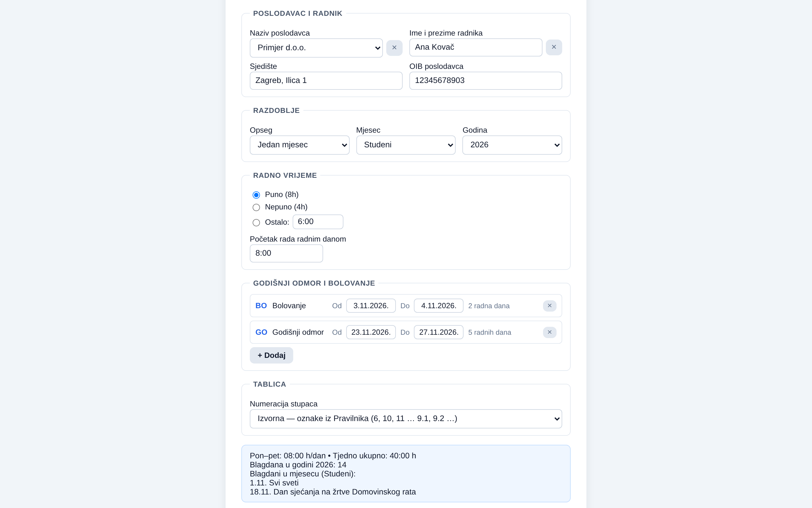Screen dimensions: 812x508
Task: Remove the Bolovanje row with its ×
Action: click(550, 306)
